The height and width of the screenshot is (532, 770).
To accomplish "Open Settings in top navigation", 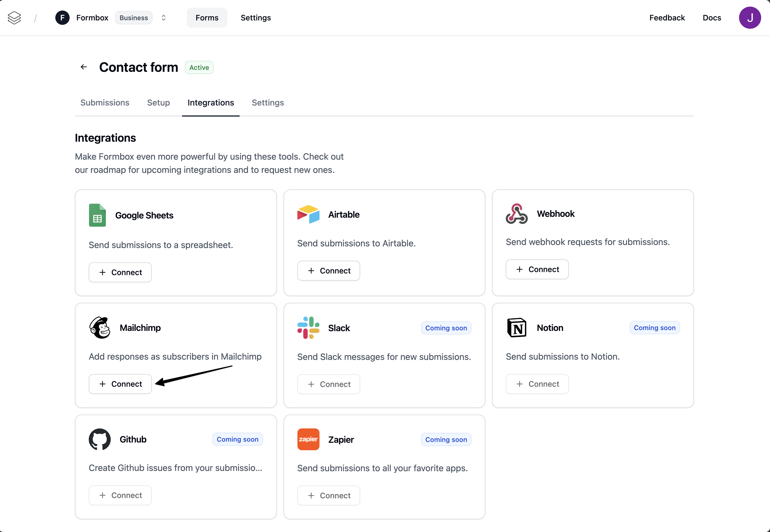I will pyautogui.click(x=256, y=18).
